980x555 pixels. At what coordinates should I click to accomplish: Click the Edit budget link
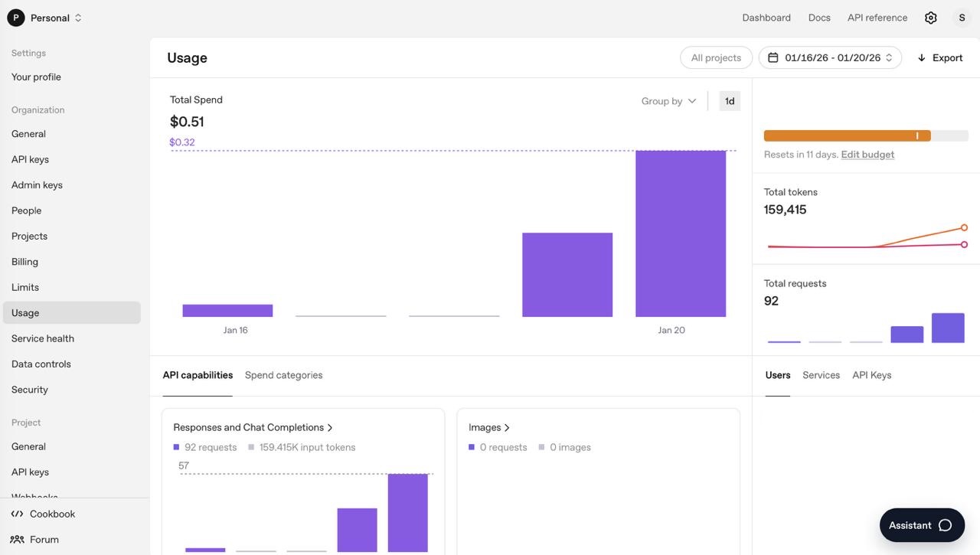(x=867, y=155)
